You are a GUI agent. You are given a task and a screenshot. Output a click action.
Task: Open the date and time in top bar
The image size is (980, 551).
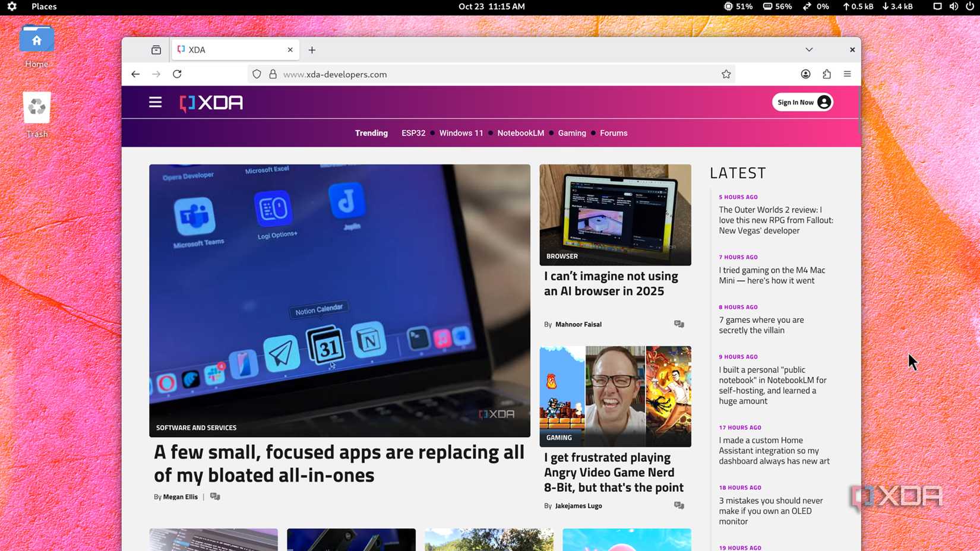coord(491,7)
